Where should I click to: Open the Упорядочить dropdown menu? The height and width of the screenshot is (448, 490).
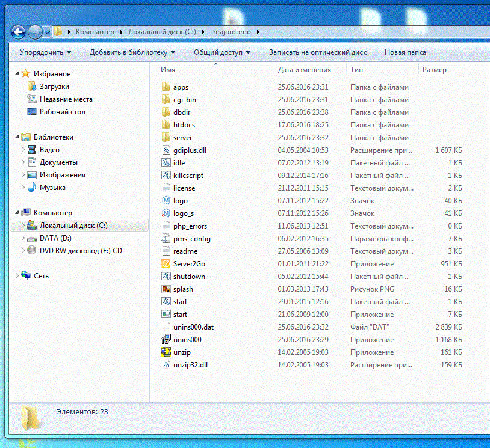(x=45, y=52)
